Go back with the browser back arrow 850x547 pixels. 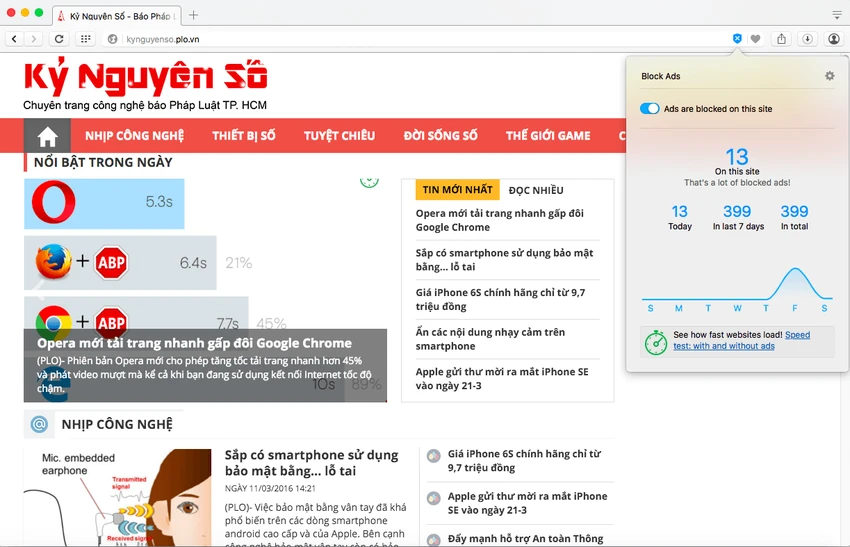coord(15,39)
